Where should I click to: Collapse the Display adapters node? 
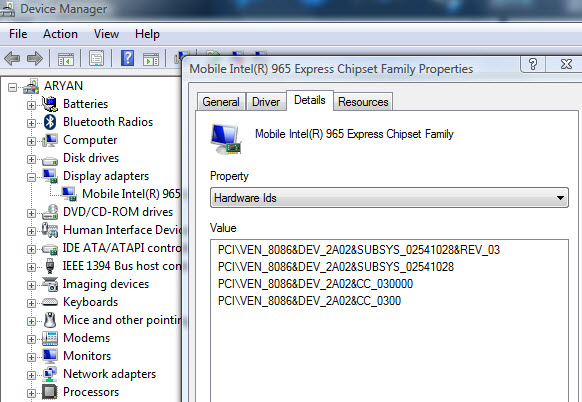tap(31, 177)
